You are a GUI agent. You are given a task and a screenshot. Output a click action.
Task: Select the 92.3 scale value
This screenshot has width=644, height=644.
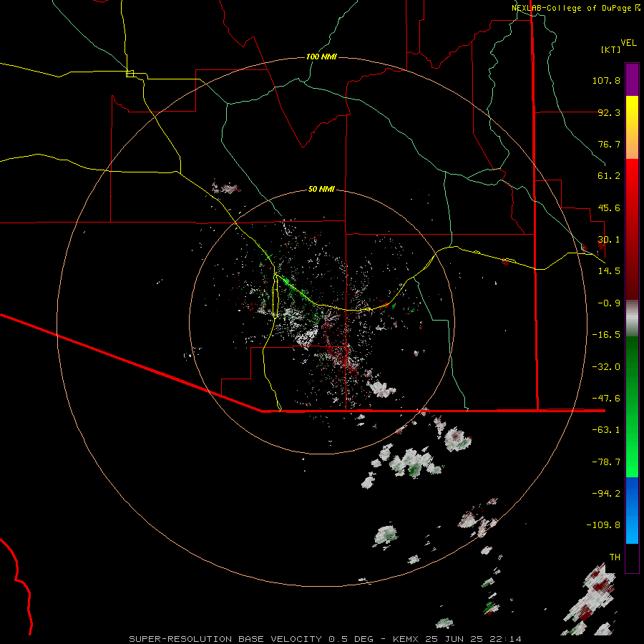(609, 112)
